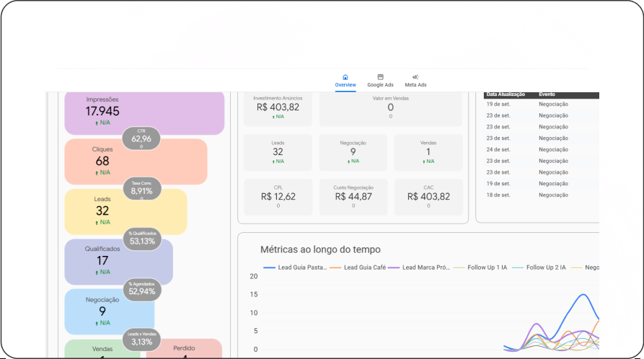Click the Impressões funnel card
The height and width of the screenshot is (359, 644).
(x=144, y=112)
